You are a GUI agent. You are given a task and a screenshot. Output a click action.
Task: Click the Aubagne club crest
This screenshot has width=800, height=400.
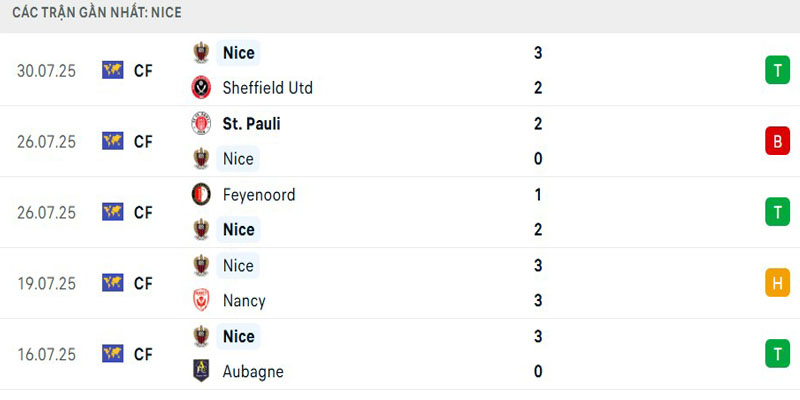click(x=201, y=372)
